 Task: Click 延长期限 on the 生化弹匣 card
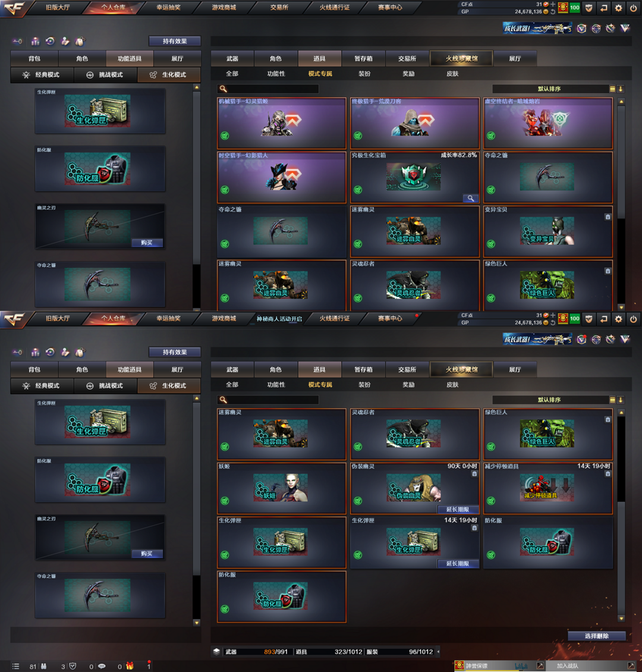[457, 564]
